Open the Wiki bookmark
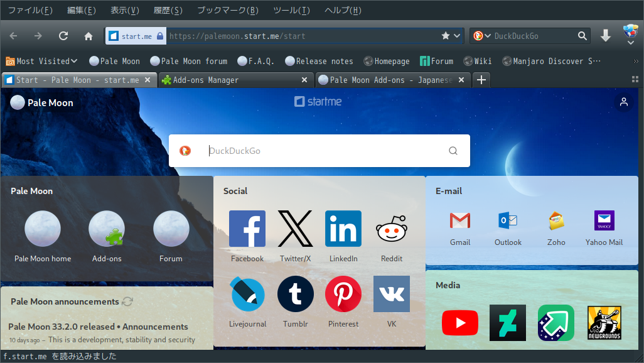644x363 pixels. tap(478, 61)
